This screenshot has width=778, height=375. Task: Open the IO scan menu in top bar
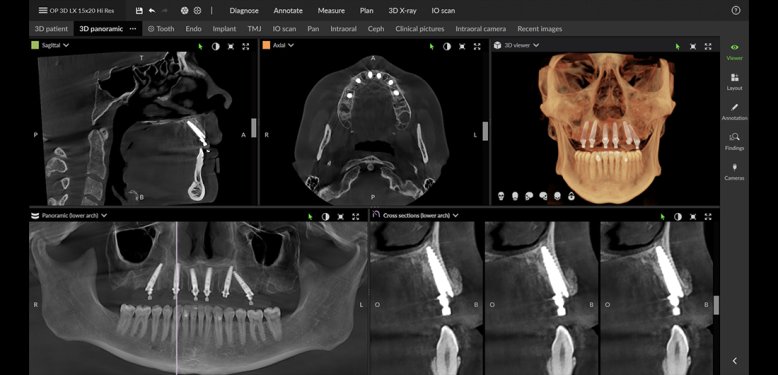(443, 10)
